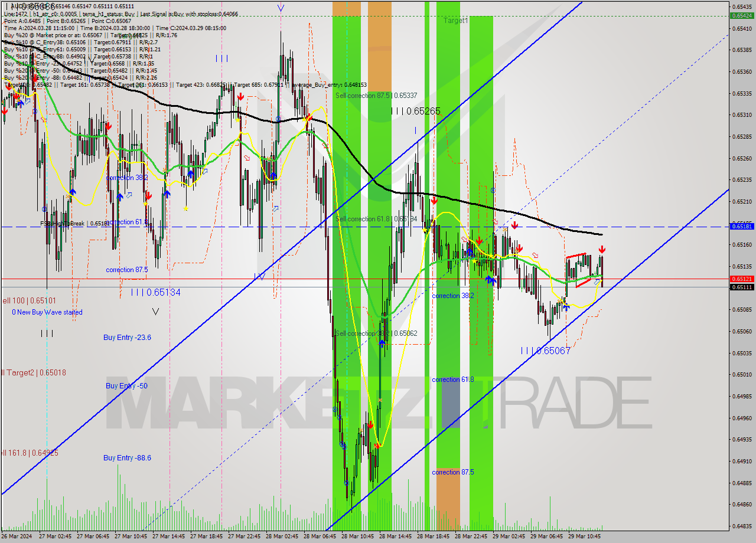Click 0.65010 on the price axis

(x=742, y=374)
